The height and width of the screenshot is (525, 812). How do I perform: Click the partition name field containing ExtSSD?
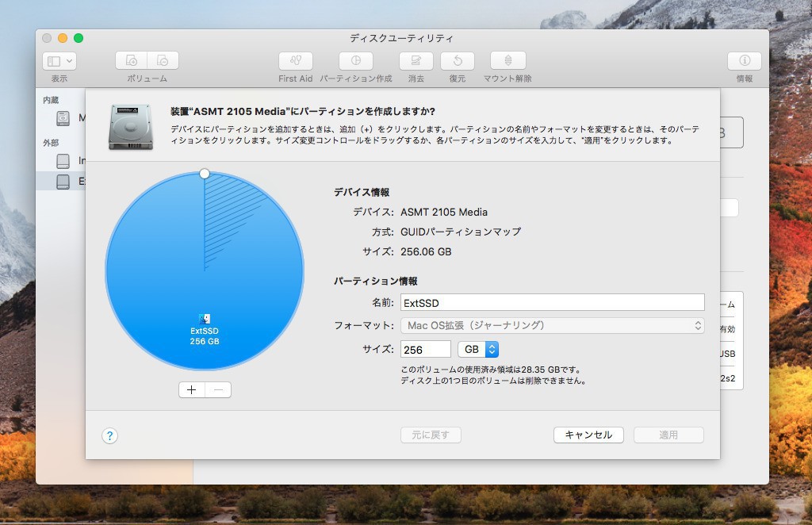(x=553, y=303)
